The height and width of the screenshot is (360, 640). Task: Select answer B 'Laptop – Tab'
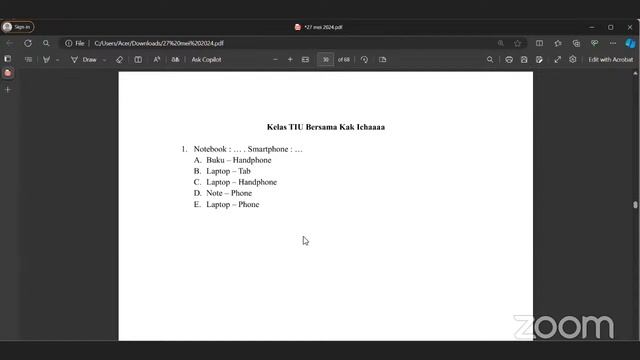pos(228,171)
